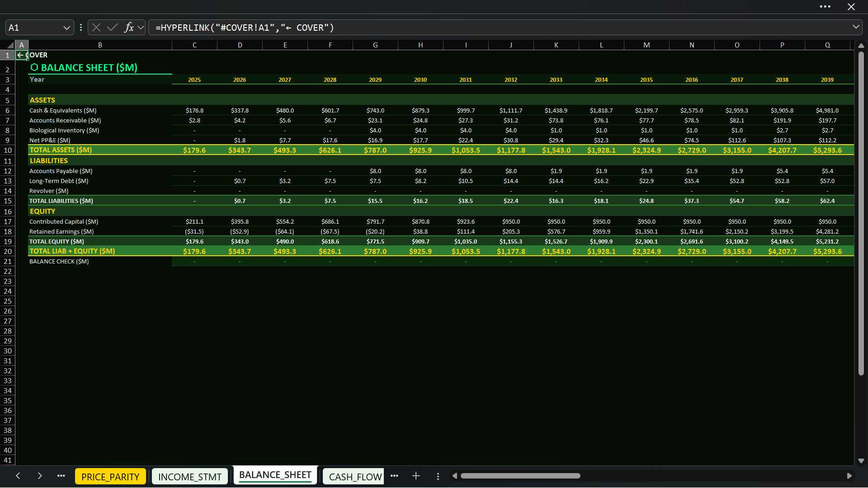Go to previous sheet tab arrow

(x=18, y=476)
